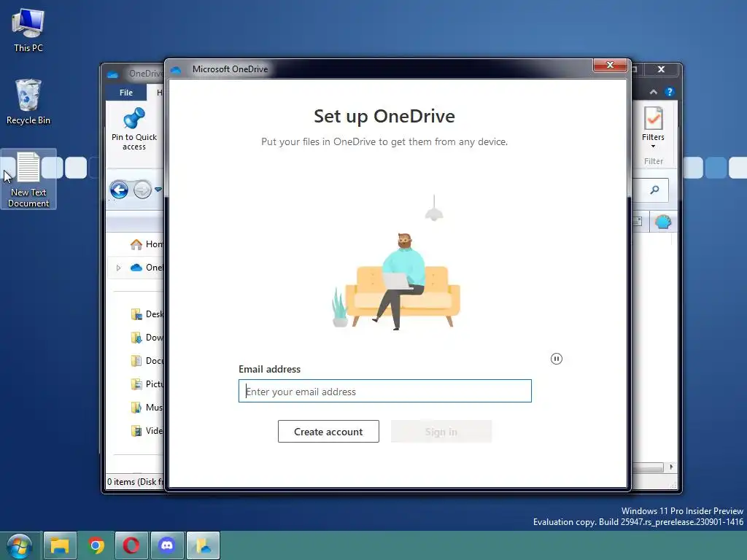Pause the OneDrive setup animation
The image size is (747, 560).
tap(557, 359)
